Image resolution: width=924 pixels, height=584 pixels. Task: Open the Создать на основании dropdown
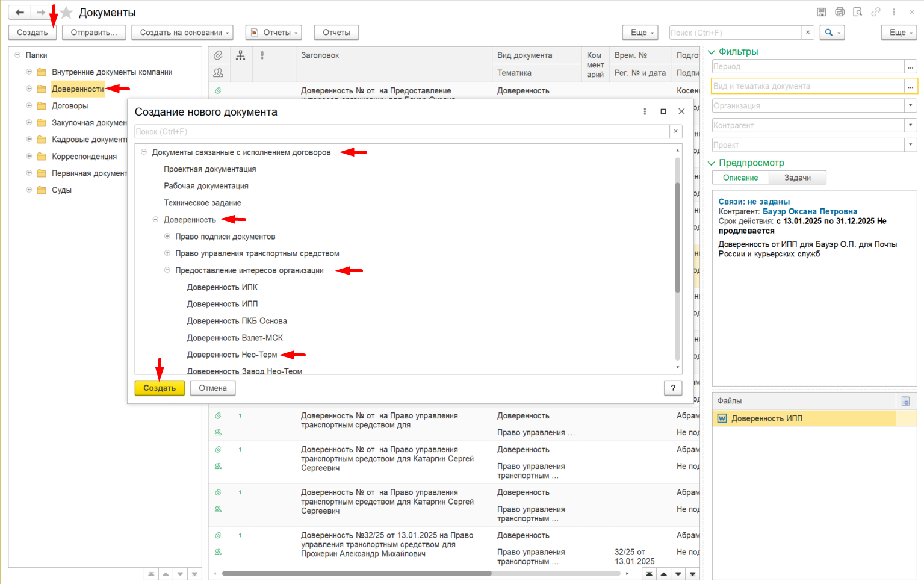point(182,33)
